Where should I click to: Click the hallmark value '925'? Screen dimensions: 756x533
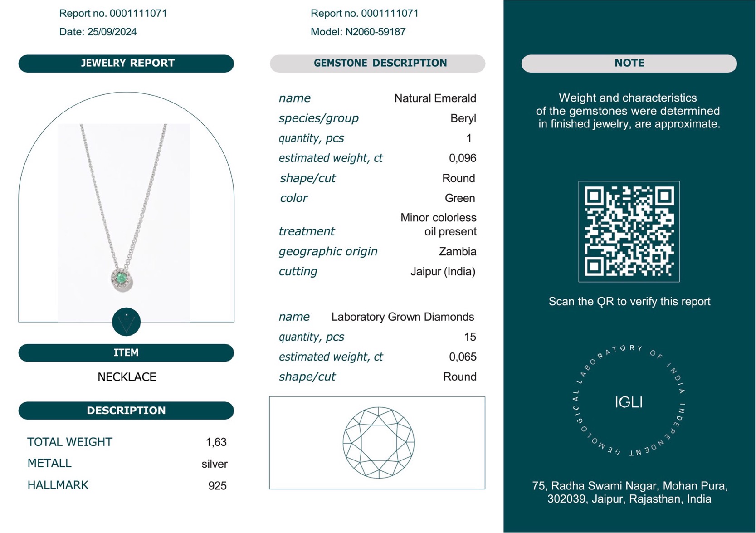pos(217,486)
